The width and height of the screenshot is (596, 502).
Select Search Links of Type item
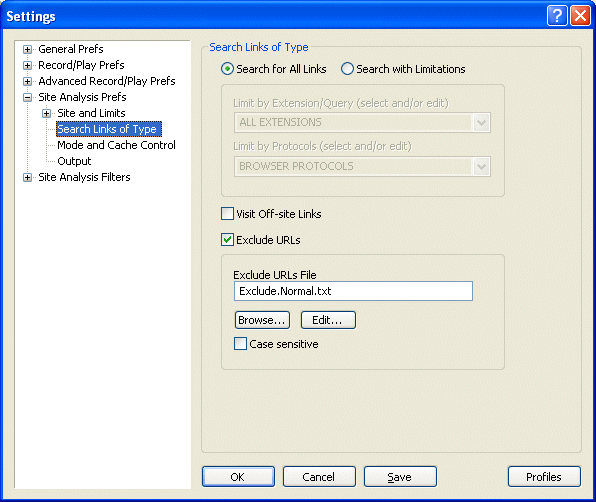[x=109, y=129]
